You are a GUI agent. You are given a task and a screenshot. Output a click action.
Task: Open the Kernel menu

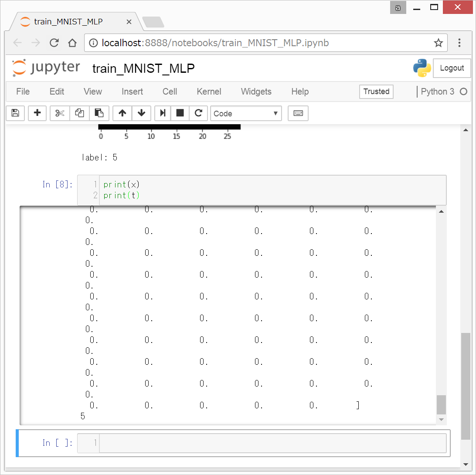[x=209, y=92]
